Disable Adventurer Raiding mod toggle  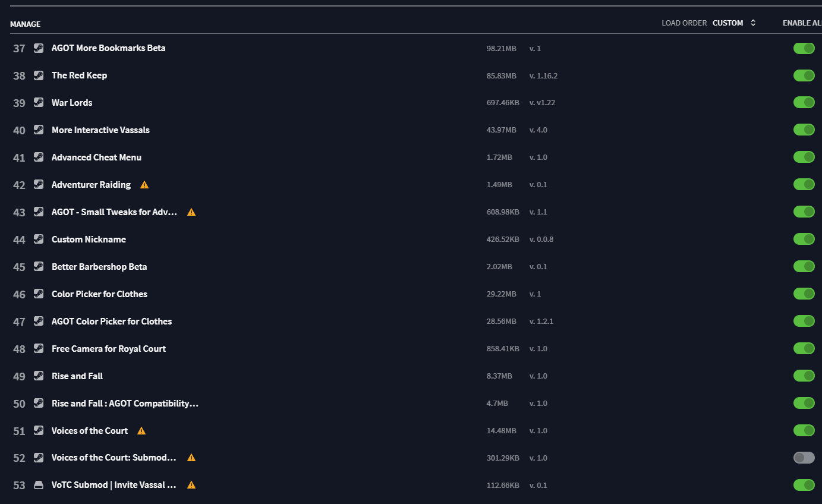point(804,185)
